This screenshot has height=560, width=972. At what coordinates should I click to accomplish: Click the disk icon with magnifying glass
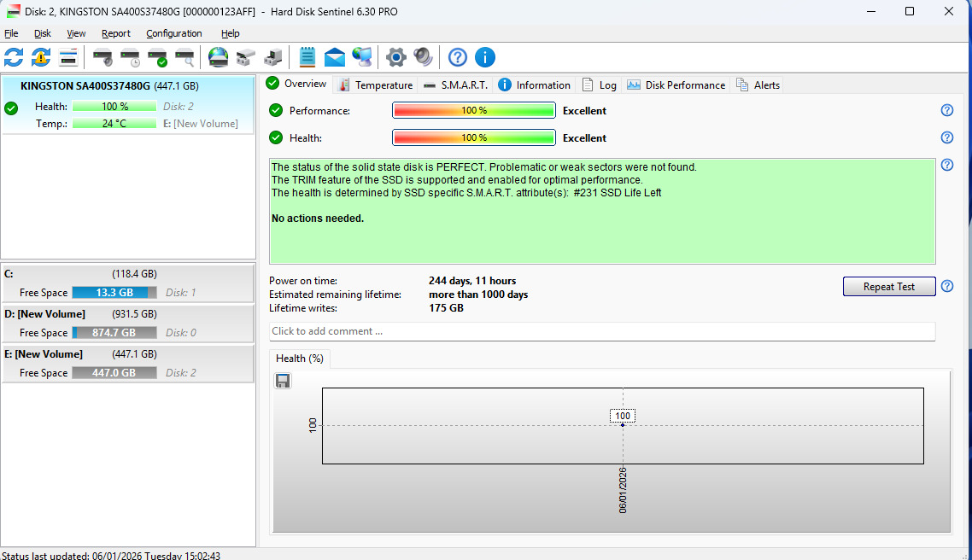click(184, 57)
